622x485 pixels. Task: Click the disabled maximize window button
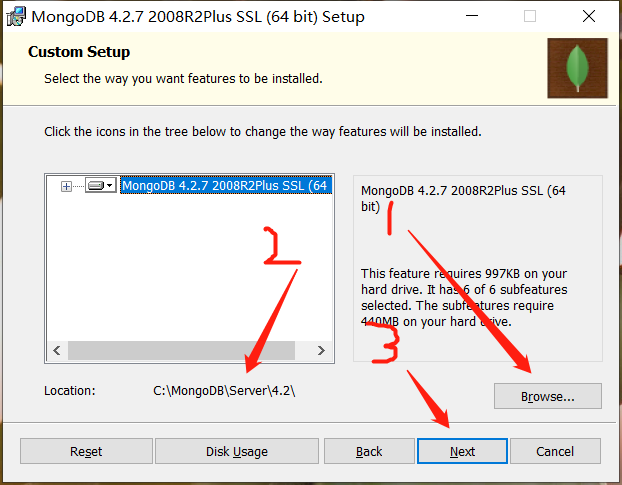530,17
